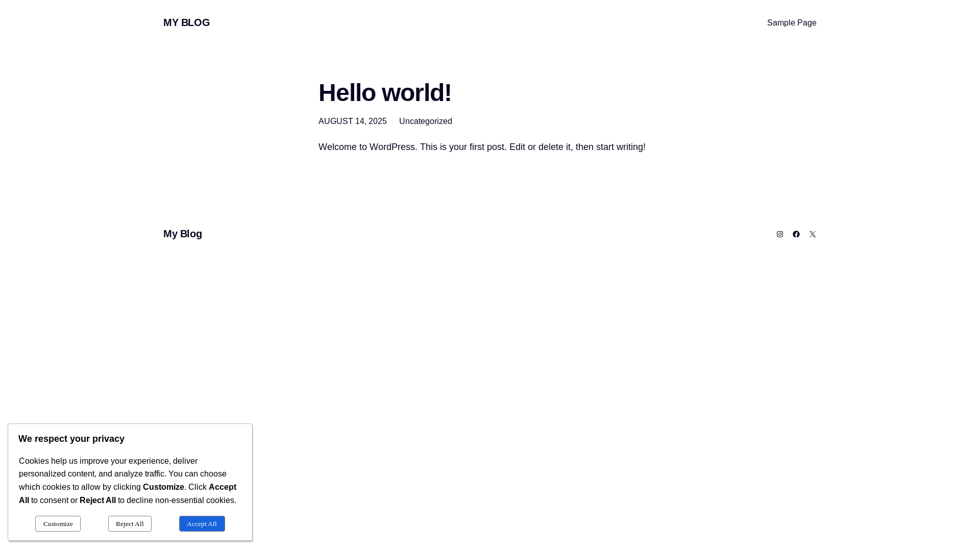Click the 'We respect your privacy' heading
980x551 pixels.
71,439
